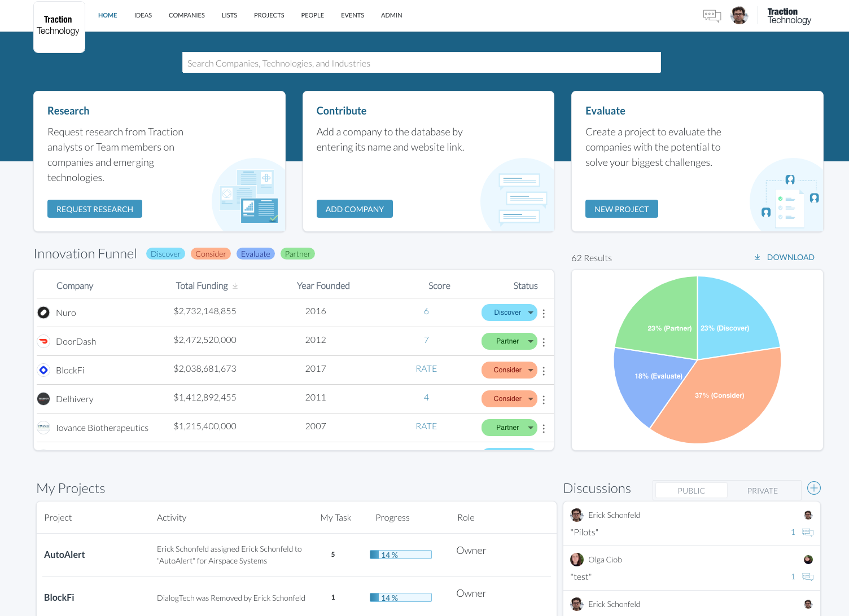Open the EVENTS menu item
This screenshot has height=616, width=849.
pos(352,15)
